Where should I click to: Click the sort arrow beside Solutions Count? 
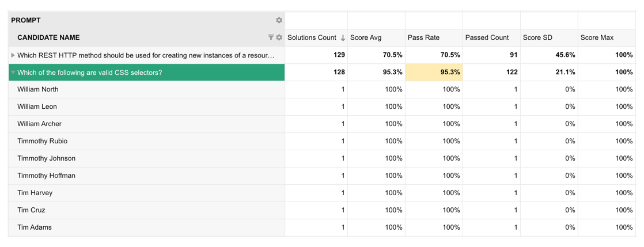click(343, 38)
